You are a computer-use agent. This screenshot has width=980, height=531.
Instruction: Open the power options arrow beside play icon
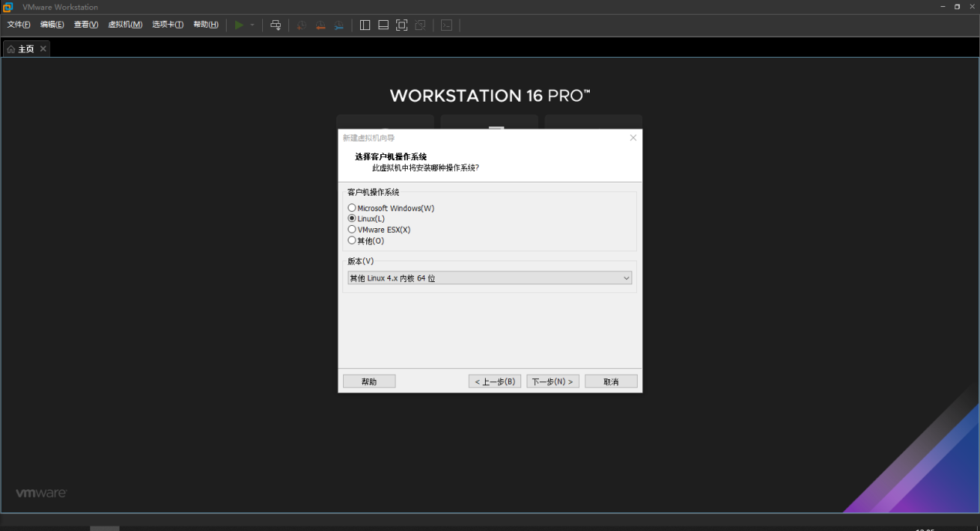pos(252,25)
